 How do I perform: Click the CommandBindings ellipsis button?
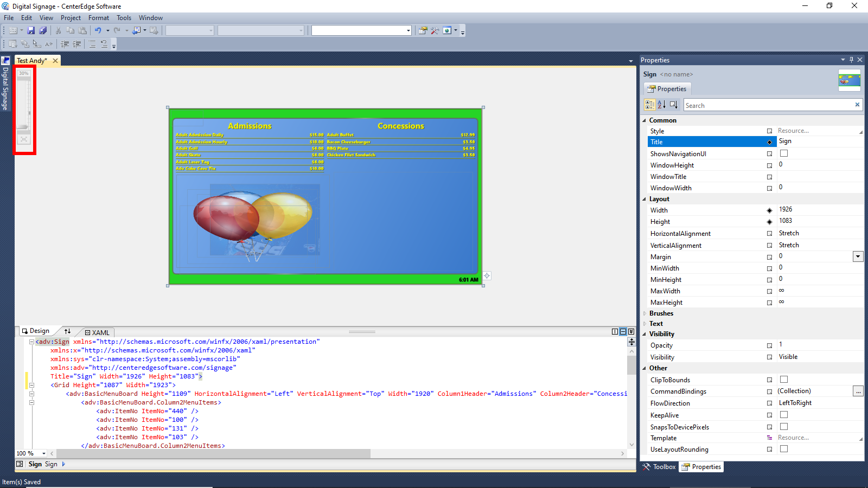858,391
